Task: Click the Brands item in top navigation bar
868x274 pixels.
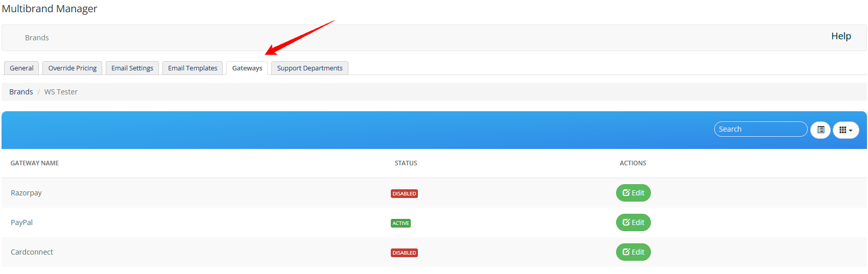Action: point(37,38)
